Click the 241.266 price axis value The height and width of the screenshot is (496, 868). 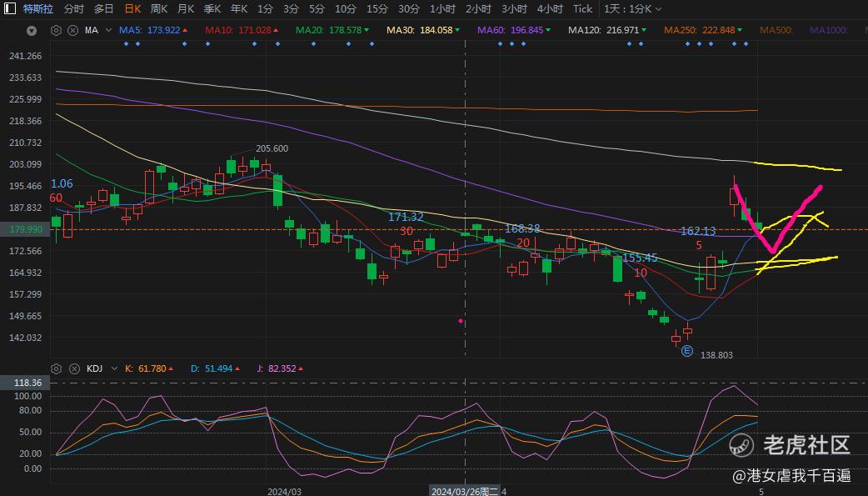click(26, 56)
